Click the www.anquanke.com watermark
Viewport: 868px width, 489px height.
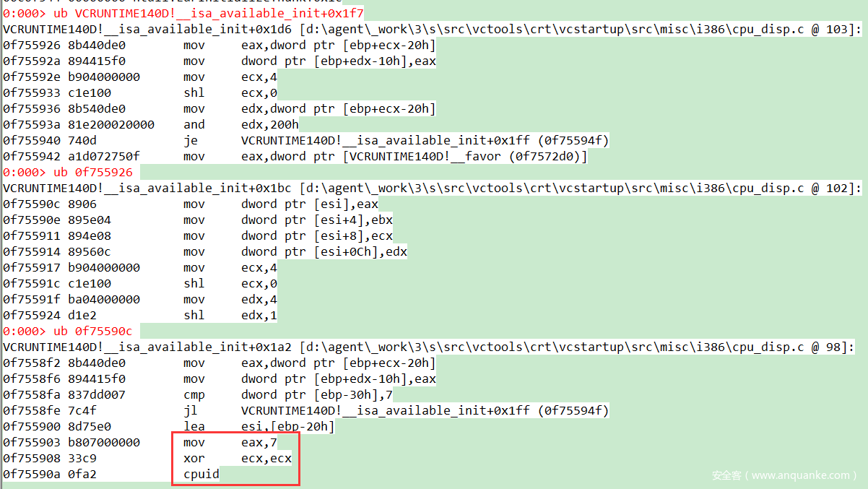pyautogui.click(x=783, y=475)
